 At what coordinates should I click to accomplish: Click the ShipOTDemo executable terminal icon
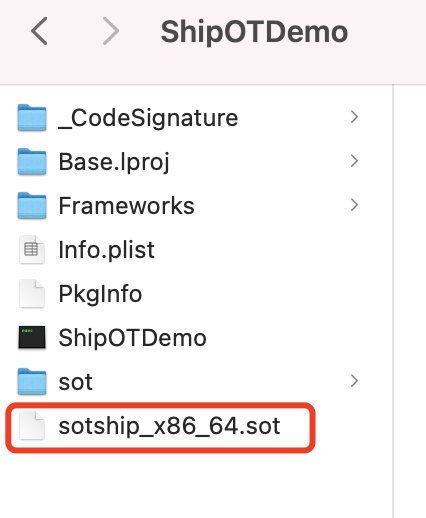(32, 337)
